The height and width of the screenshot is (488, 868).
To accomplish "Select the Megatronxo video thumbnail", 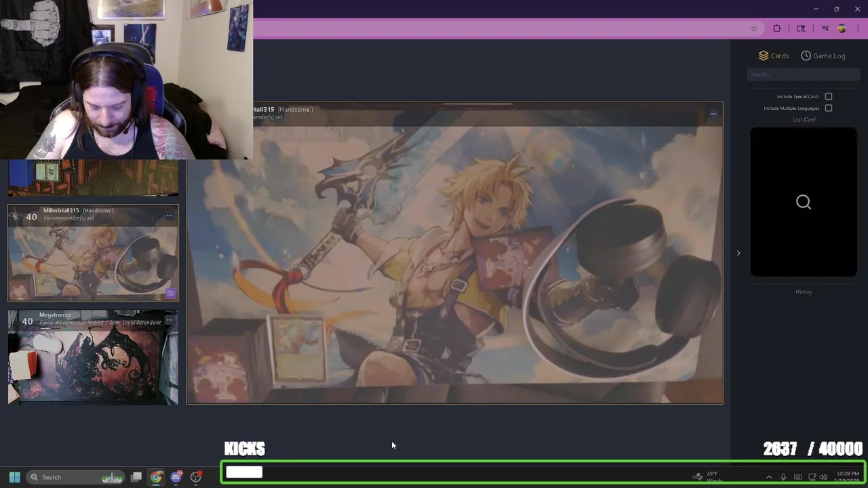I will (93, 357).
